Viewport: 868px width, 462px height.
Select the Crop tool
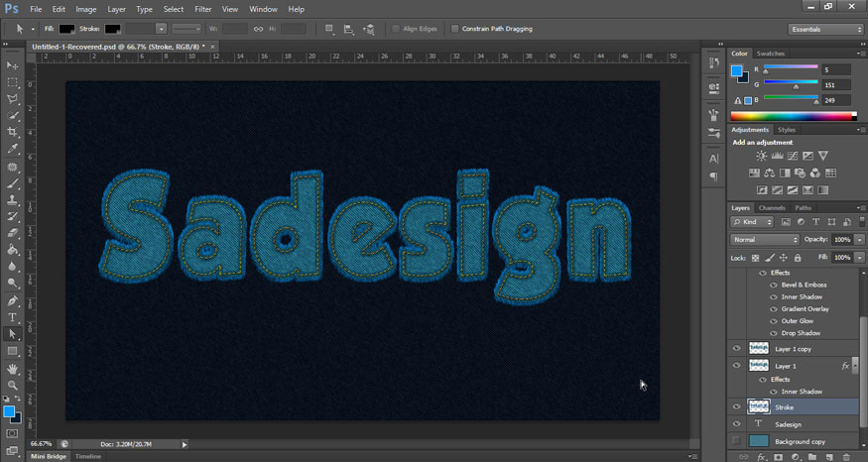click(12, 132)
